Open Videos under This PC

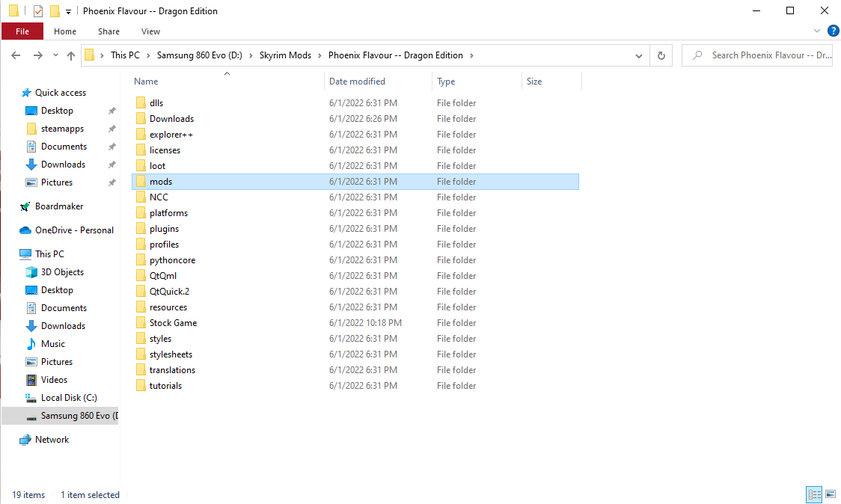coord(54,380)
